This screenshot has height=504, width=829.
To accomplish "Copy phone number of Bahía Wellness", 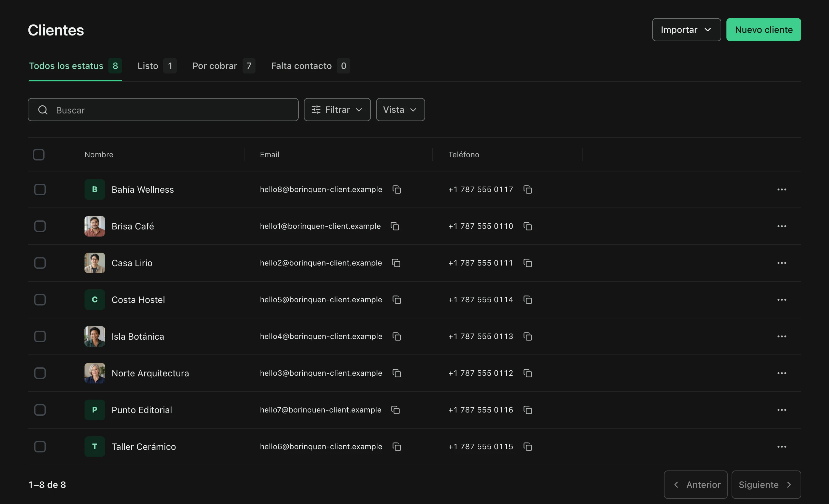I will [527, 189].
